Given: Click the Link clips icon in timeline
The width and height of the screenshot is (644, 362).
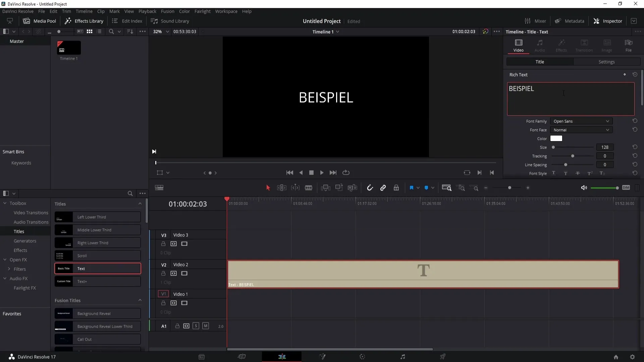Looking at the screenshot, I should click(383, 187).
